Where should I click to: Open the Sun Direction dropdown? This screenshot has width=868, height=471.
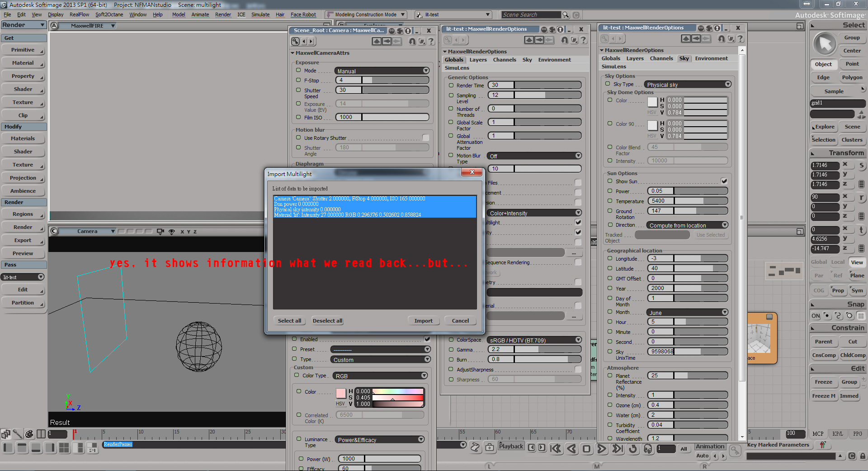[x=688, y=225]
